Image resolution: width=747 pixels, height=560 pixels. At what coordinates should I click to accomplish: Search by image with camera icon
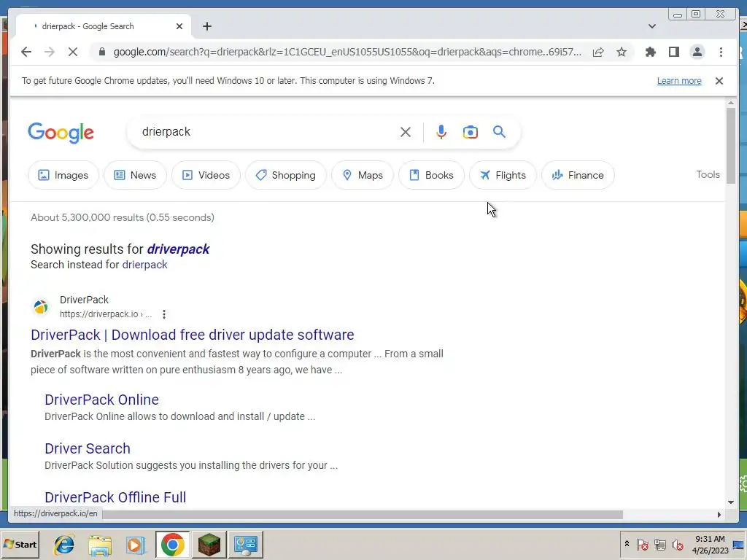[471, 132]
